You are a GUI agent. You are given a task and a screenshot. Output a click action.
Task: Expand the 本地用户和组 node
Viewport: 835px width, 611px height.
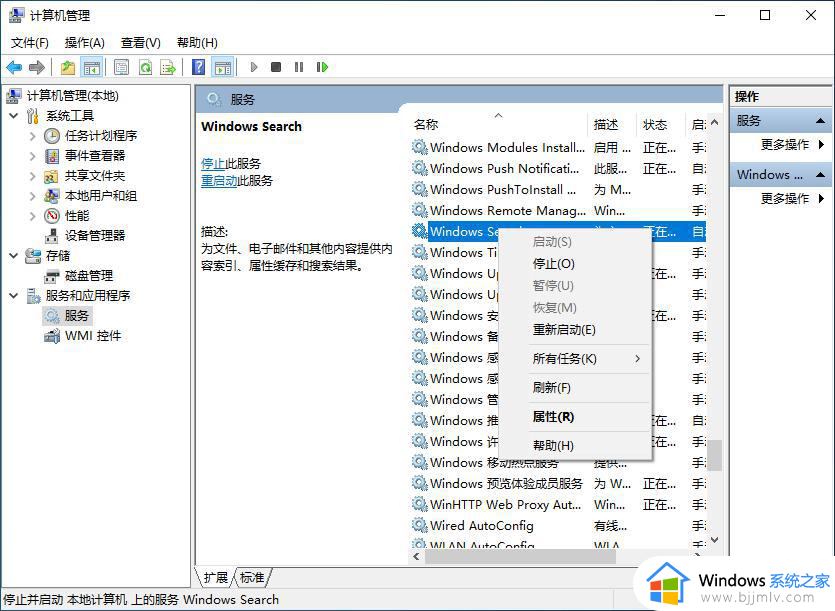click(33, 195)
